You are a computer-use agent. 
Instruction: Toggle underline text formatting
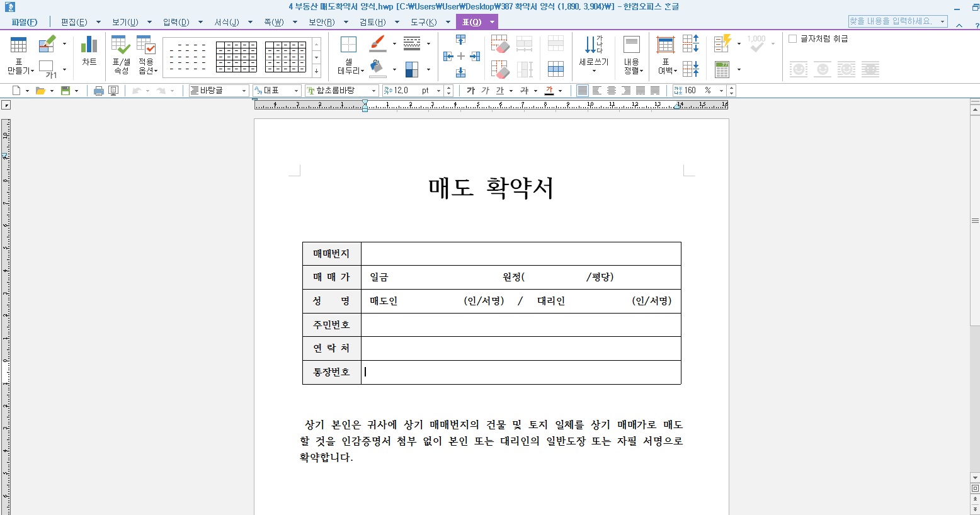coord(500,91)
